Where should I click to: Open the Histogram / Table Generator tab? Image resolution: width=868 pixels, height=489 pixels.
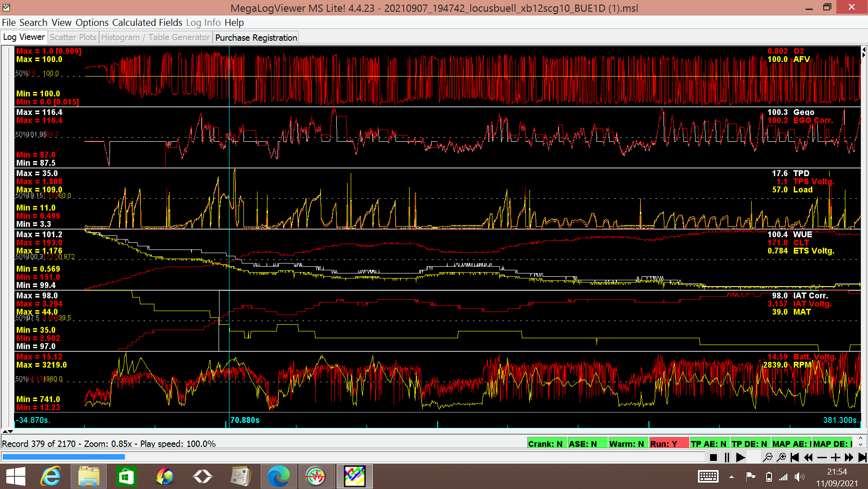tap(155, 37)
